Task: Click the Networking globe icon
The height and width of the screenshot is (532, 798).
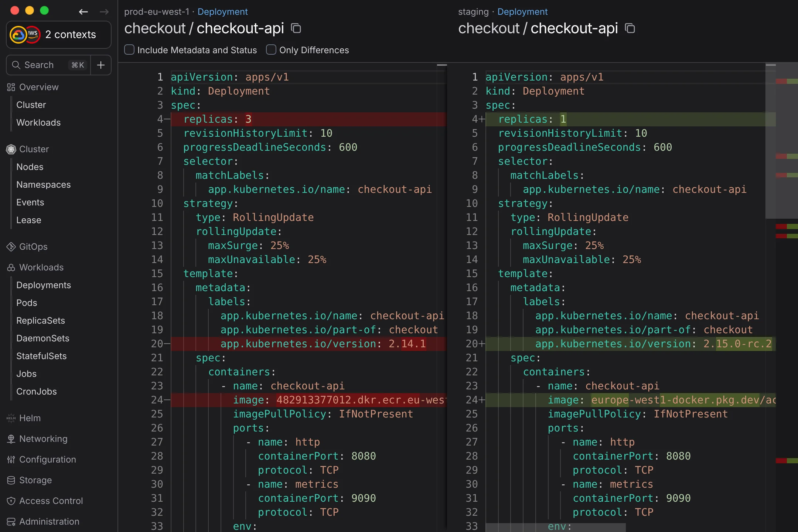Action: click(x=11, y=439)
